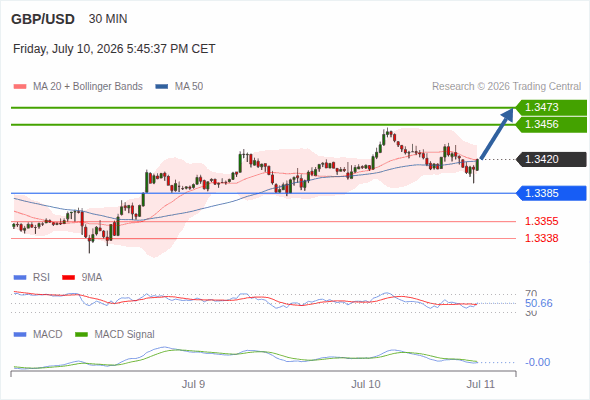Image resolution: width=590 pixels, height=400 pixels.
Task: Select the 1.3456 green resistance label
Action: [x=551, y=124]
